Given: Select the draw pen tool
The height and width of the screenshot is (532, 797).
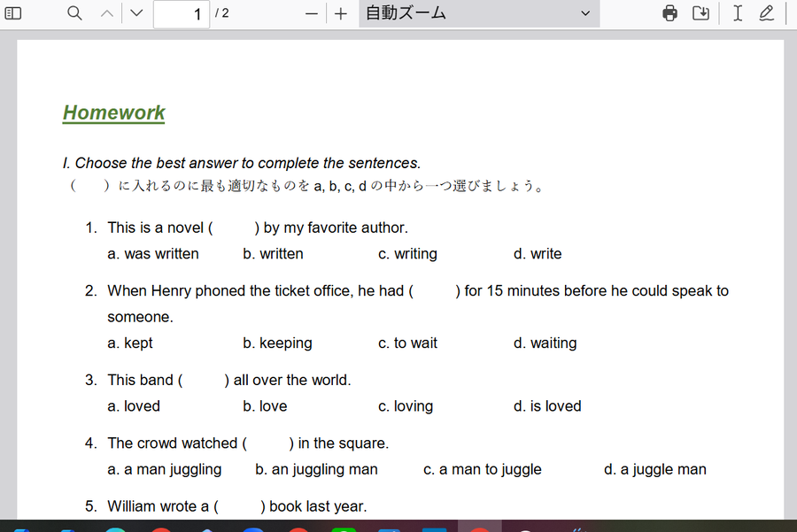Looking at the screenshot, I should pyautogui.click(x=767, y=13).
